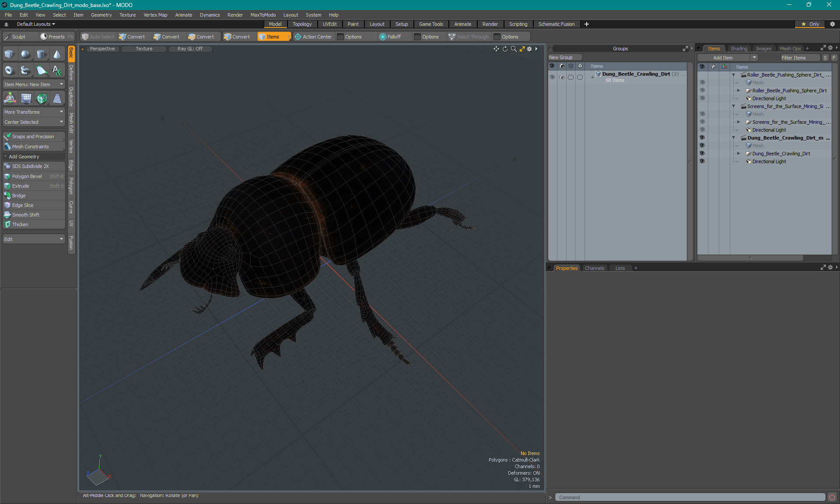Maximize the 3D viewport with expand icon
The height and width of the screenshot is (504, 840).
[x=522, y=49]
